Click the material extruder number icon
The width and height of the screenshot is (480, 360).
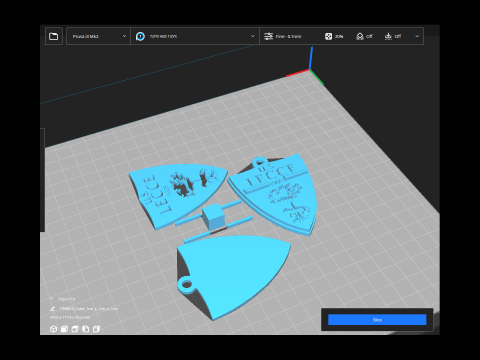click(140, 36)
